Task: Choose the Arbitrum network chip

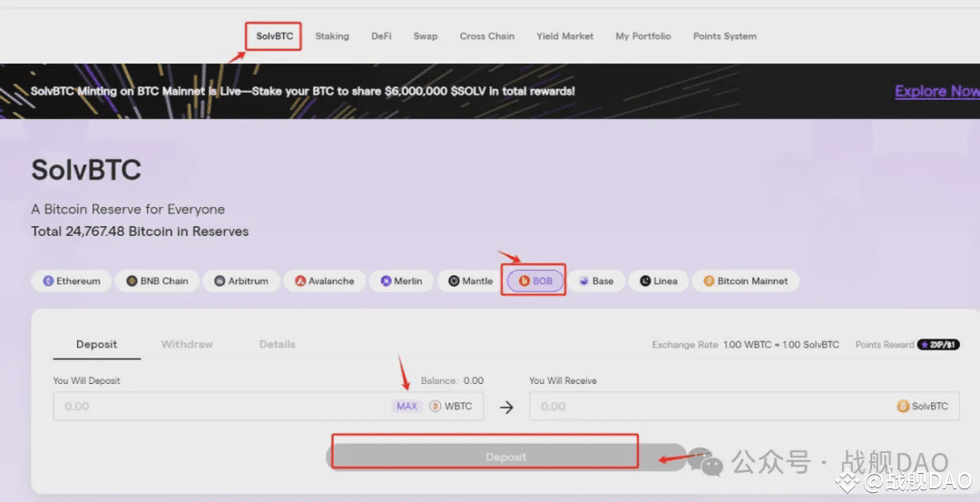Action: tap(241, 281)
